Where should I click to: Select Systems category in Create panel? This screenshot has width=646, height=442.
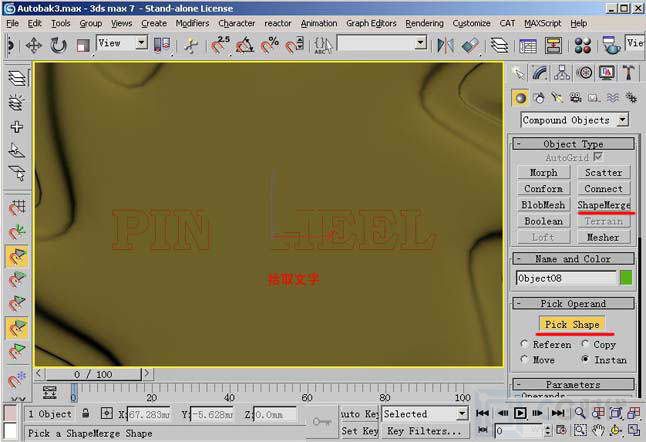631,98
